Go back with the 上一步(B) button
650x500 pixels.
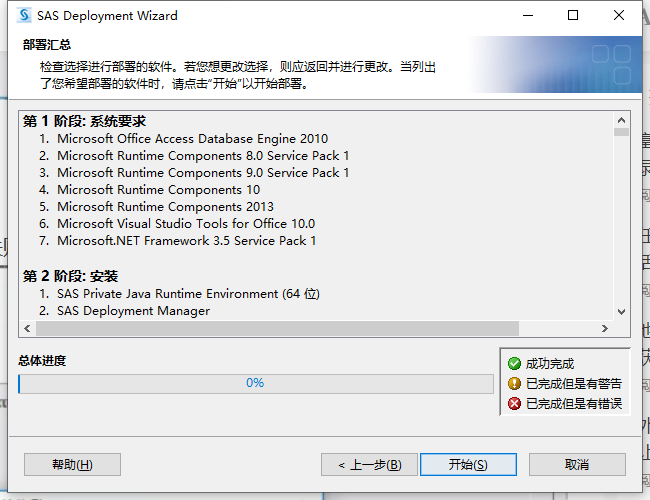tap(369, 464)
